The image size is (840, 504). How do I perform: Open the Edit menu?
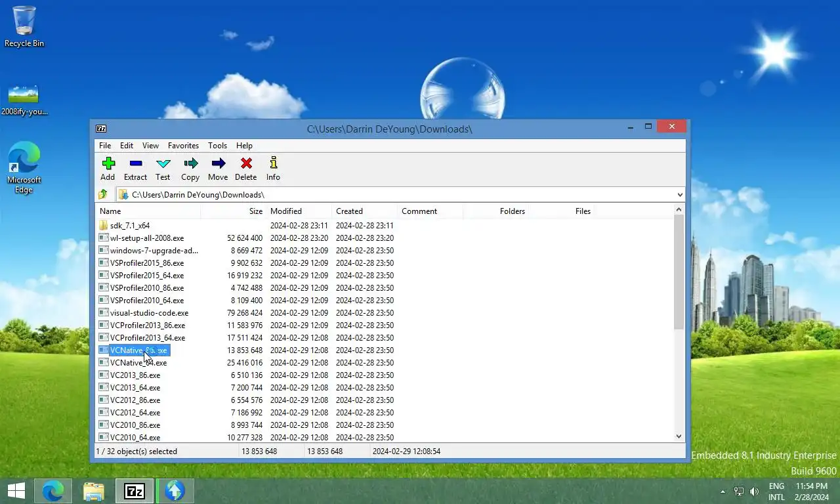(127, 146)
